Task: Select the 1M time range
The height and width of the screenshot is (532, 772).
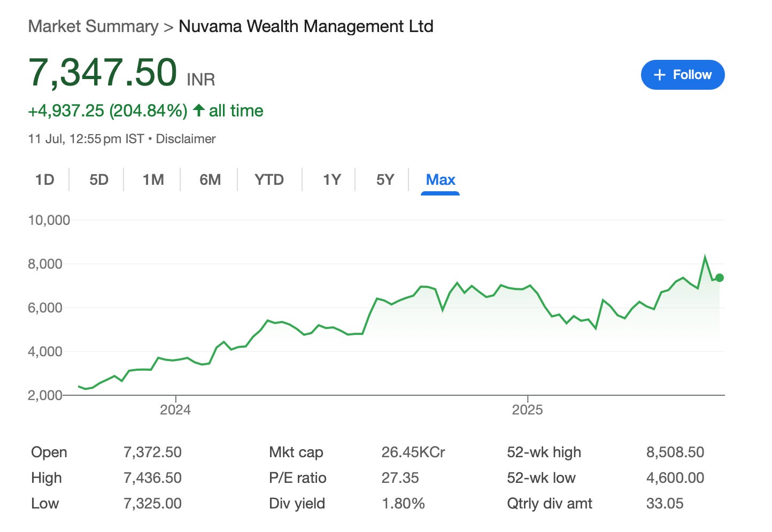Action: pos(153,179)
